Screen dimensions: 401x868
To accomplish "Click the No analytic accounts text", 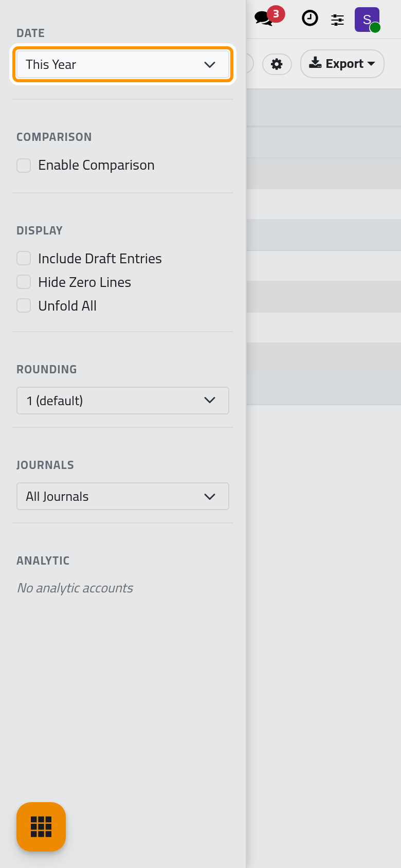I will 75,588.
